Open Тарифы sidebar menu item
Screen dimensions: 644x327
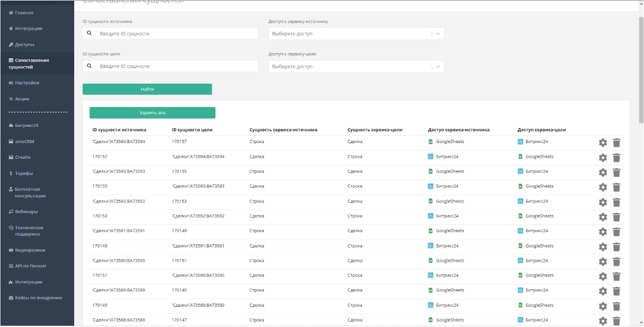point(24,173)
